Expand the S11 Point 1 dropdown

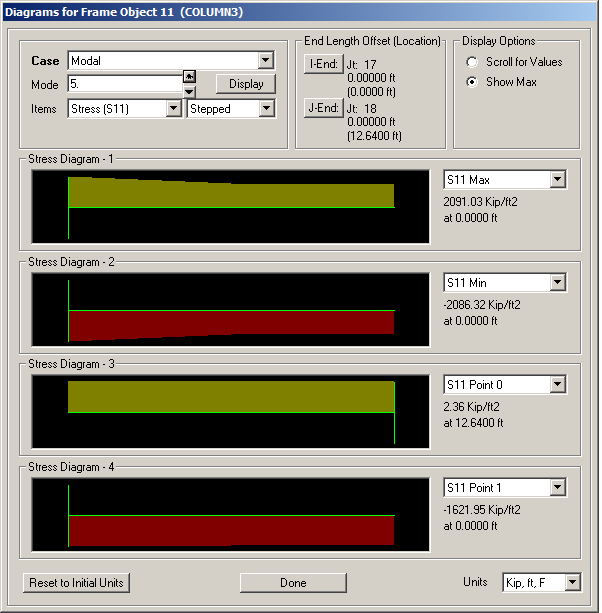pos(505,488)
